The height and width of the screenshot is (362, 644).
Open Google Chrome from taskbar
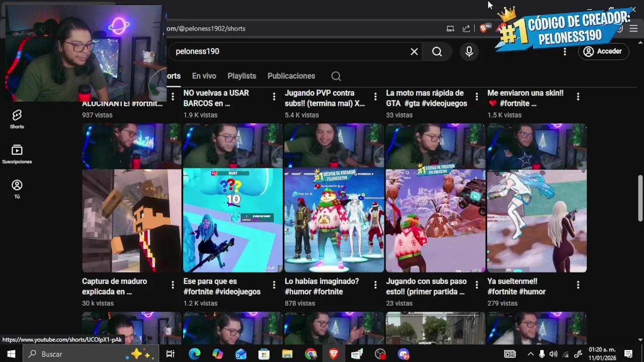point(310,354)
